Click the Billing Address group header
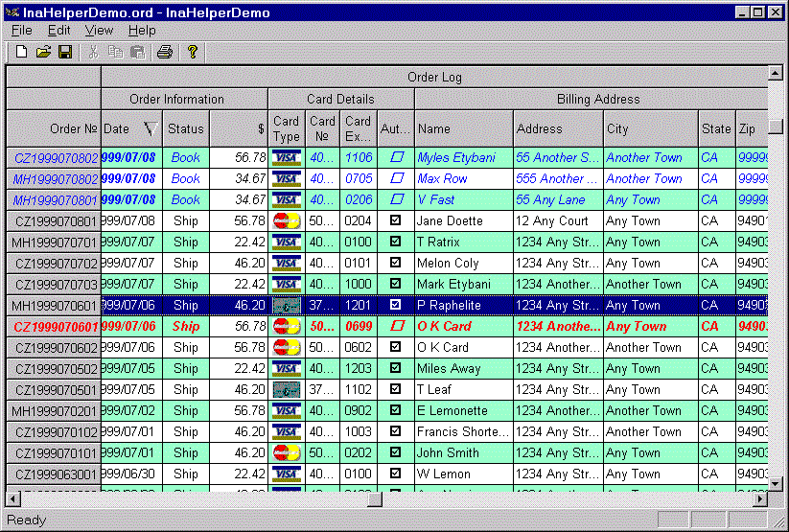789x532 pixels. click(592, 99)
